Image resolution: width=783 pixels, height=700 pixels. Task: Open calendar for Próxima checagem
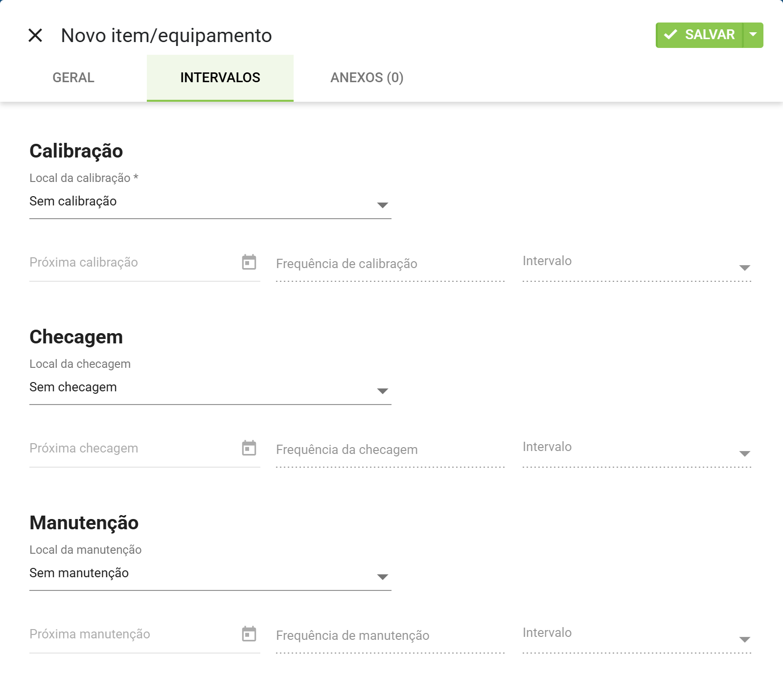click(x=249, y=448)
